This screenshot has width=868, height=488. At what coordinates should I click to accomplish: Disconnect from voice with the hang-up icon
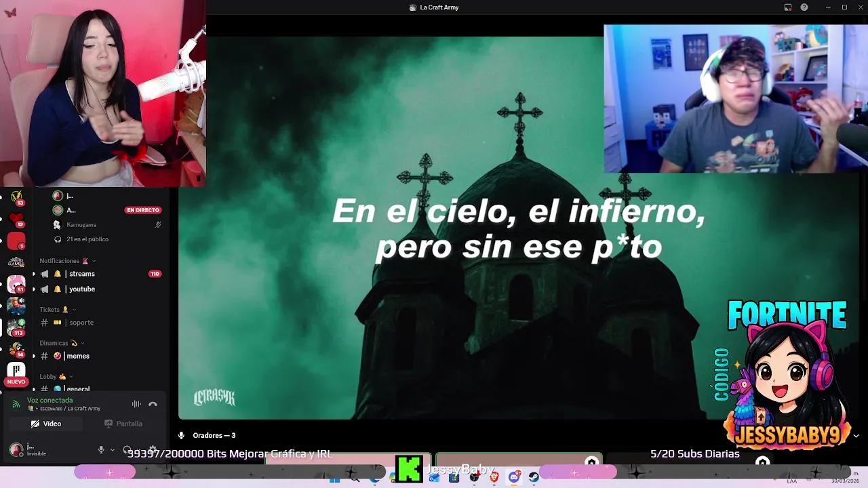pyautogui.click(x=153, y=404)
